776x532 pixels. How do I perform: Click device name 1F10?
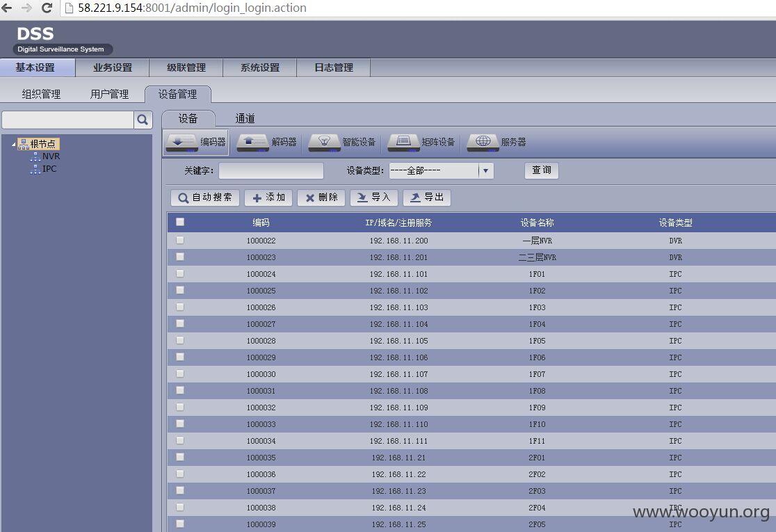[x=537, y=424]
